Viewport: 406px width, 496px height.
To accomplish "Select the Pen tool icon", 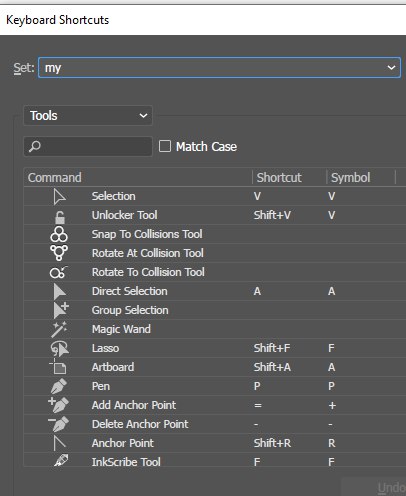I will point(59,386).
